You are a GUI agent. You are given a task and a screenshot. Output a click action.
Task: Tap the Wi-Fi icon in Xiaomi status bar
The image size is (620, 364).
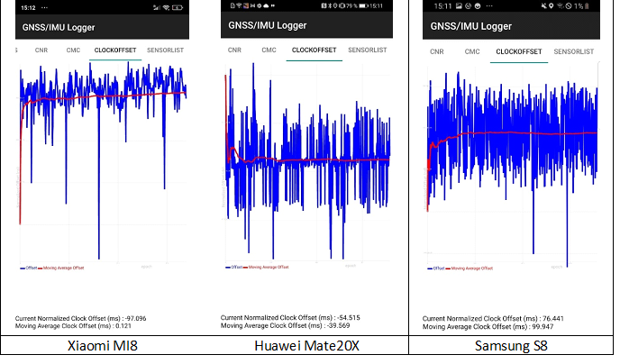pyautogui.click(x=167, y=7)
